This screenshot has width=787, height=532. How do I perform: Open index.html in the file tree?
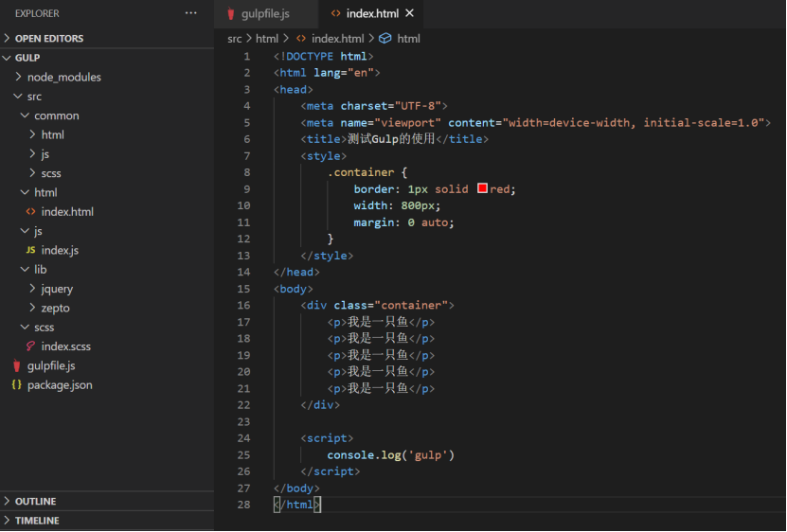click(107, 212)
